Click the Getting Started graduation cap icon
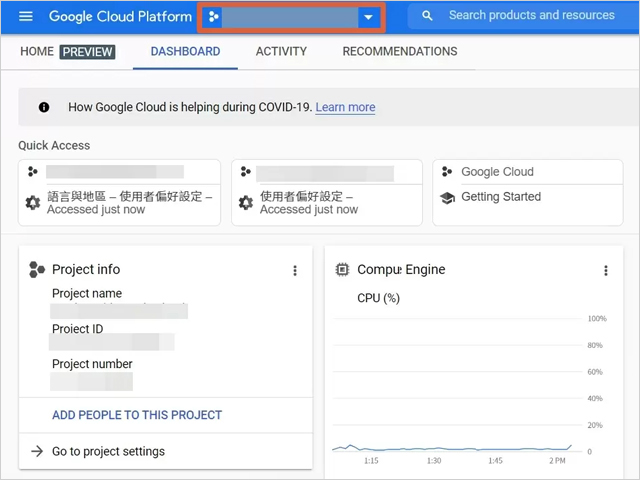Viewport: 640px width, 480px height. [x=447, y=197]
